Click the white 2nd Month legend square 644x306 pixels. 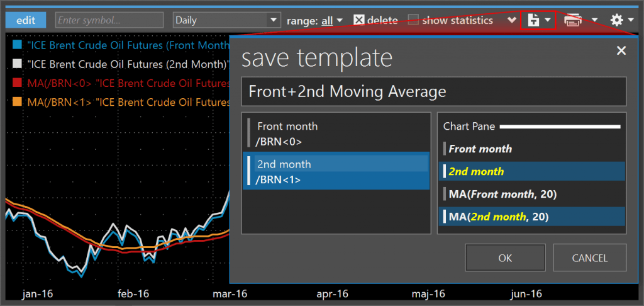(17, 64)
